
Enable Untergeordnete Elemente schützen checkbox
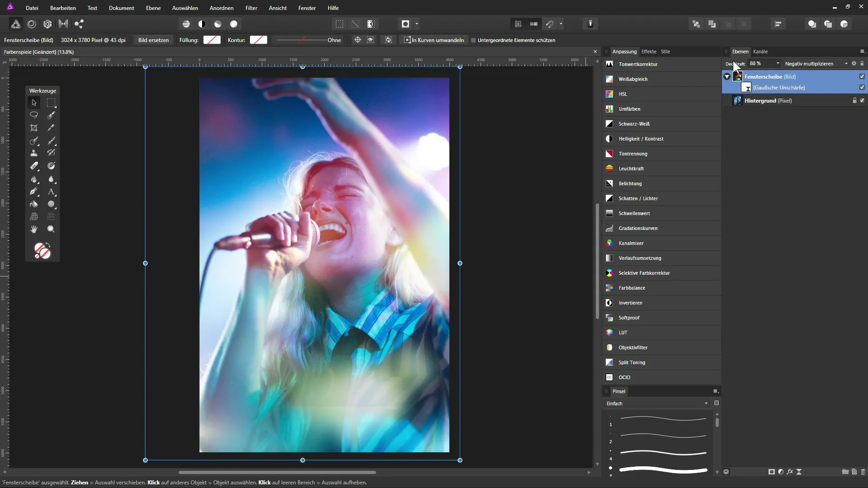473,40
